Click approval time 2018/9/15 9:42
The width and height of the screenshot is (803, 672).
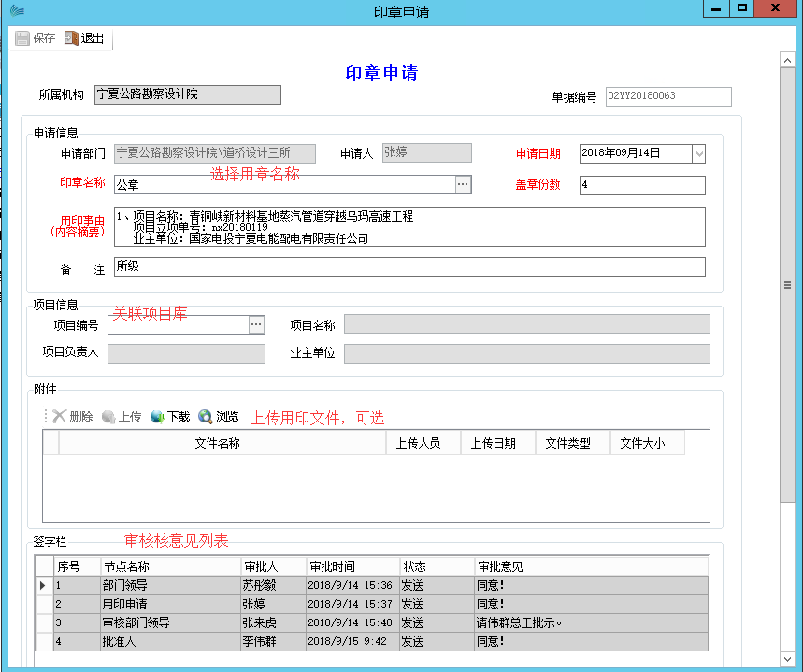pos(347,641)
